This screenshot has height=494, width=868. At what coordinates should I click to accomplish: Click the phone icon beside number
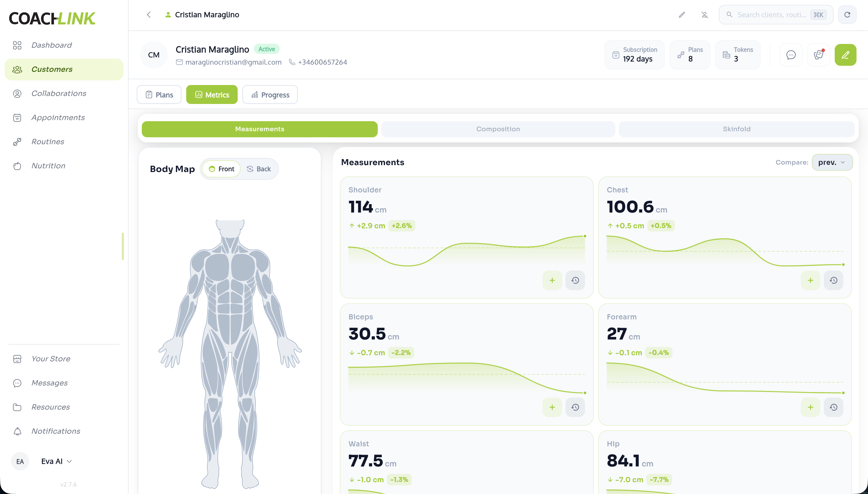292,62
